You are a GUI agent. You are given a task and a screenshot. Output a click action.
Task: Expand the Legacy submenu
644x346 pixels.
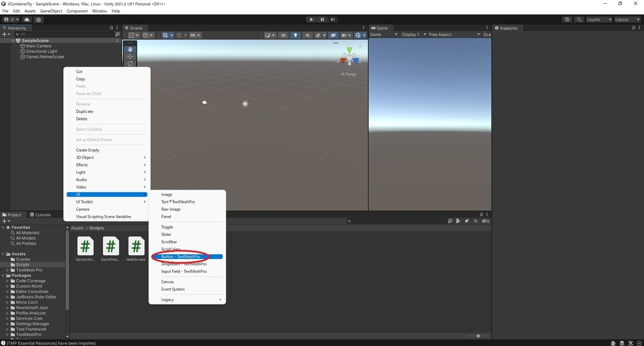tap(187, 299)
